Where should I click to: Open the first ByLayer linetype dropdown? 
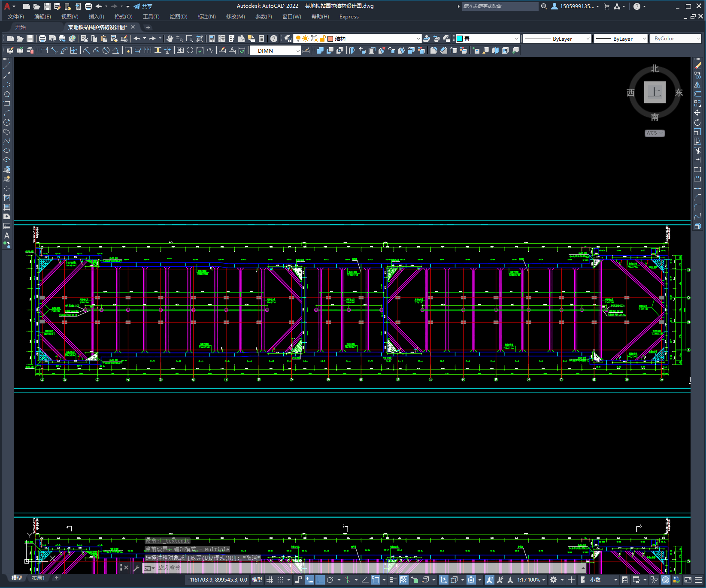pos(557,39)
